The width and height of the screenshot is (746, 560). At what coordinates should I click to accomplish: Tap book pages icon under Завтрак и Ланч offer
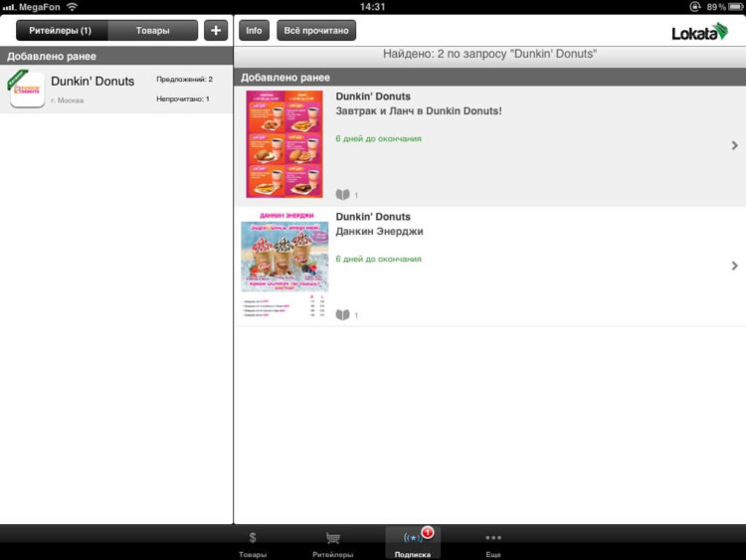click(342, 194)
